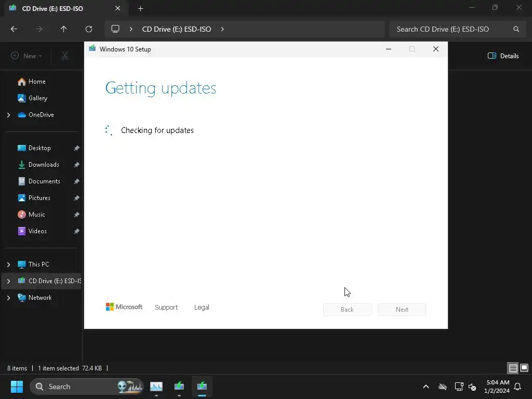532x399 pixels.
Task: Open the New item menu
Action: 26,56
